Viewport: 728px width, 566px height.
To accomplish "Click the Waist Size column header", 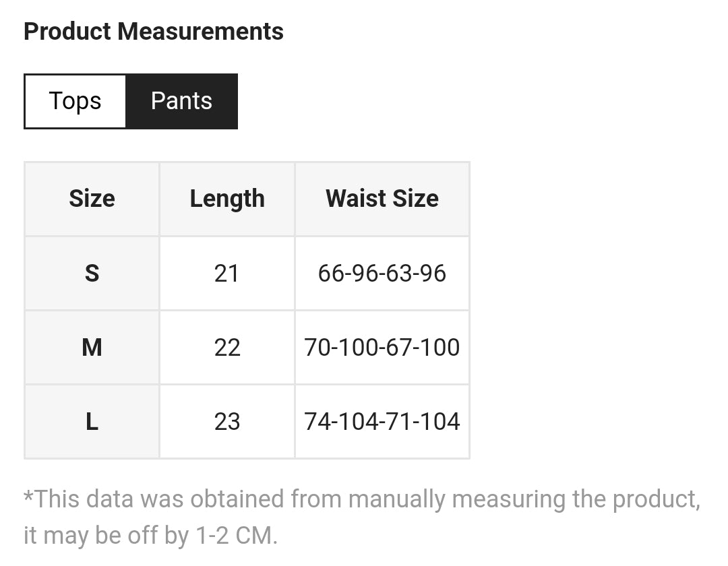I will [382, 199].
